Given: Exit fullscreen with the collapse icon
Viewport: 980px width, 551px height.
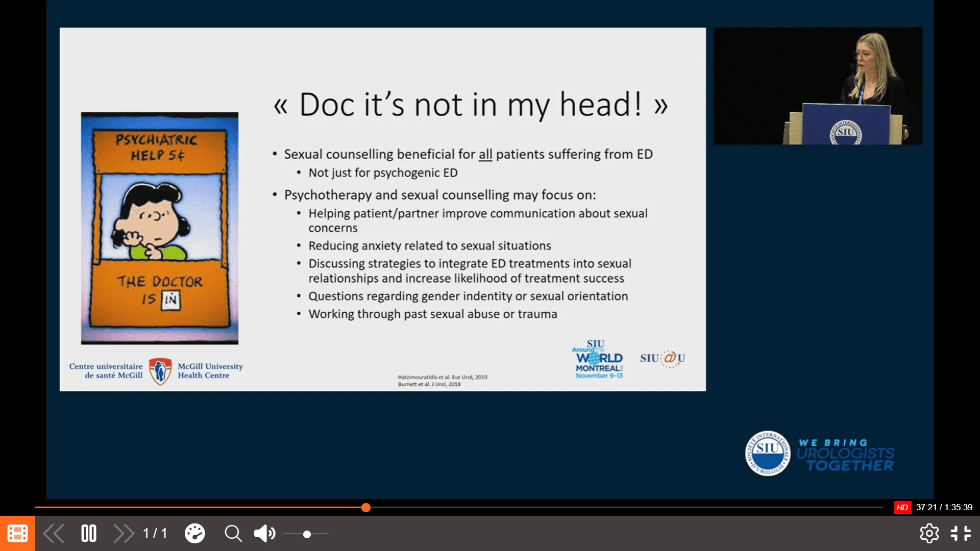Looking at the screenshot, I should (x=961, y=534).
